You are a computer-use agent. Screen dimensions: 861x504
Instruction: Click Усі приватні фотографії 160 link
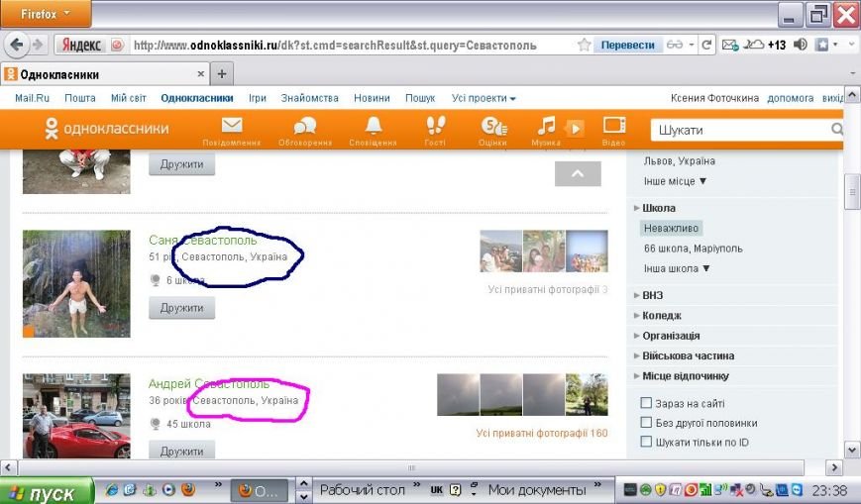coord(542,433)
